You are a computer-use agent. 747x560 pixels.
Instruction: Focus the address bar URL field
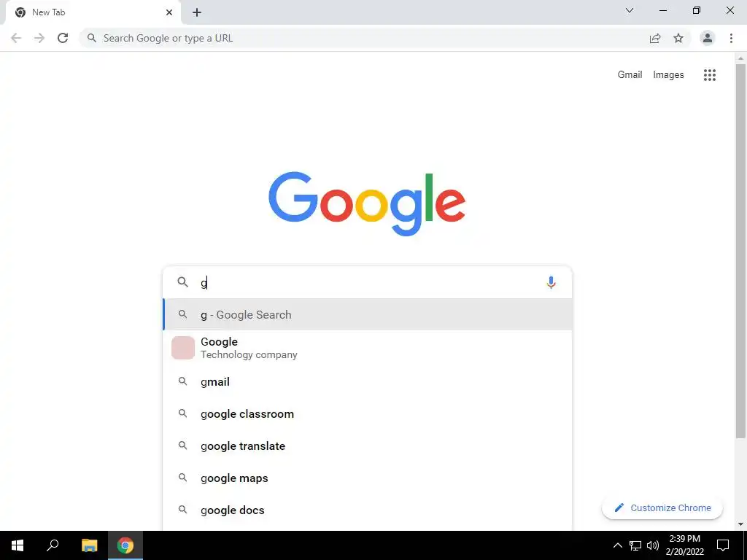(x=362, y=38)
